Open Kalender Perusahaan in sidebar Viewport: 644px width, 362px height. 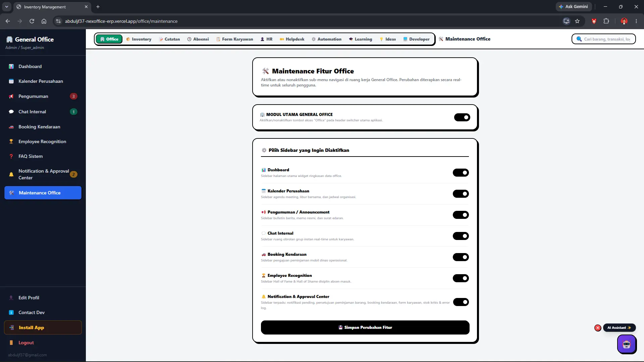click(x=43, y=81)
